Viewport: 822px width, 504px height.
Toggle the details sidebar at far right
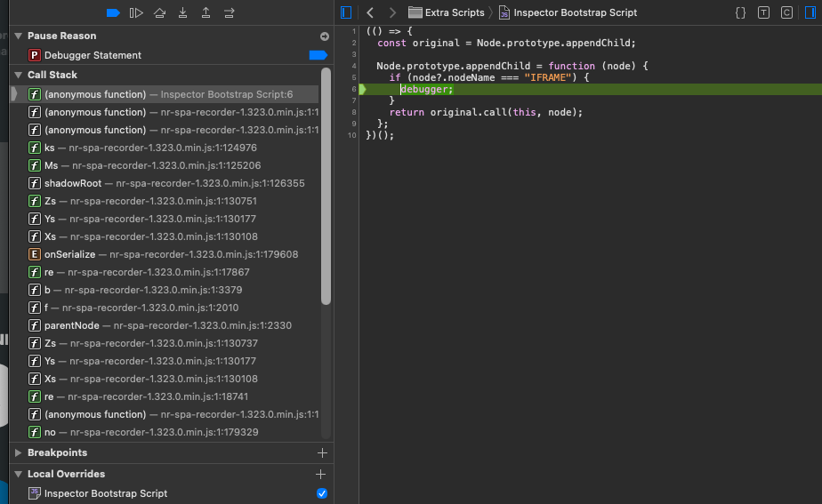pyautogui.click(x=810, y=12)
